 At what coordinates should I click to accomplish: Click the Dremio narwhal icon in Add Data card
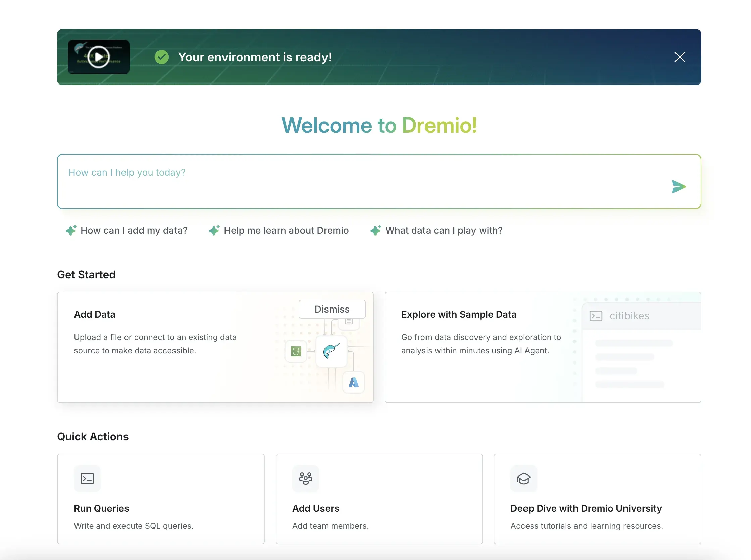click(331, 351)
